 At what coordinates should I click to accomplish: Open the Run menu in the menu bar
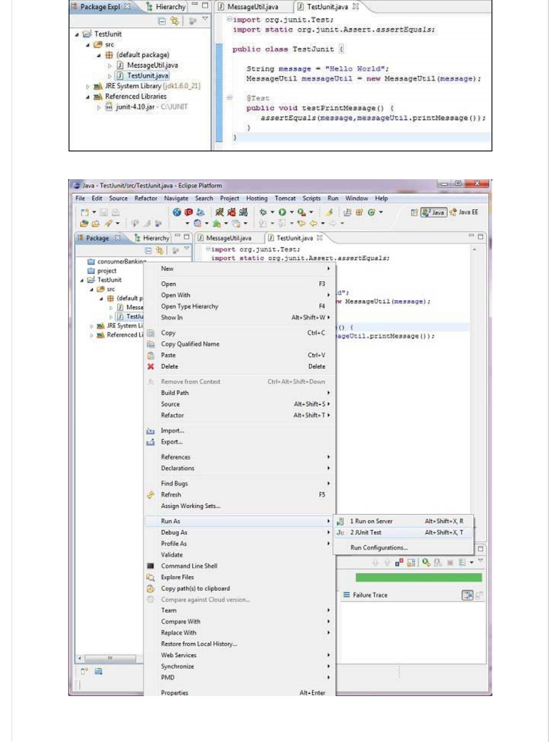(x=333, y=199)
